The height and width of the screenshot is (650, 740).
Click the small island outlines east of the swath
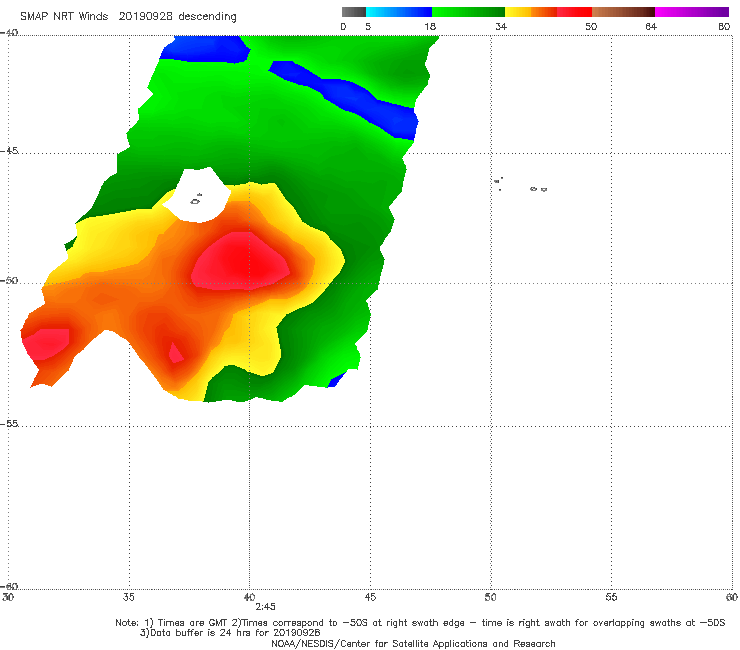pos(521,185)
